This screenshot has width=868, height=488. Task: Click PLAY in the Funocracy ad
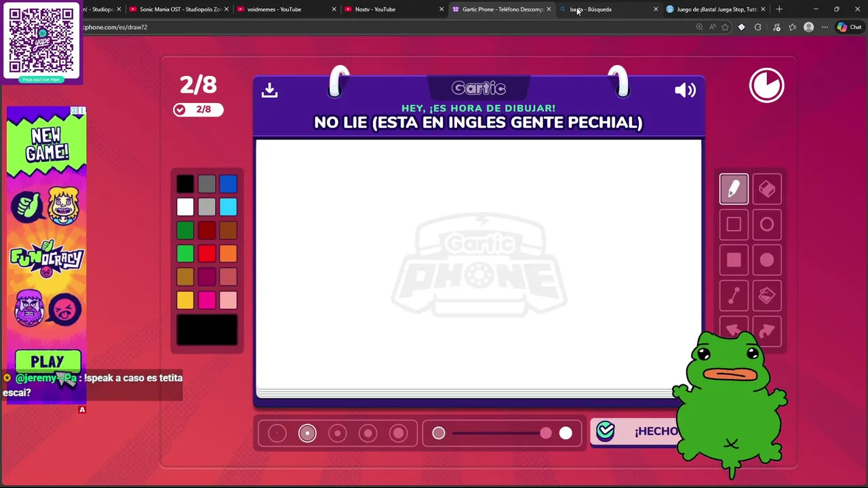(x=47, y=361)
